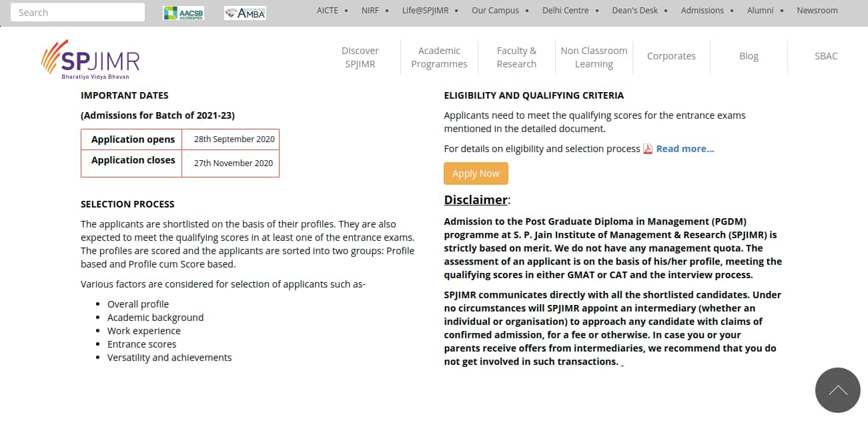Screen dimensions: 868x427
Task: Visit the NIRF top bar link
Action: click(370, 11)
